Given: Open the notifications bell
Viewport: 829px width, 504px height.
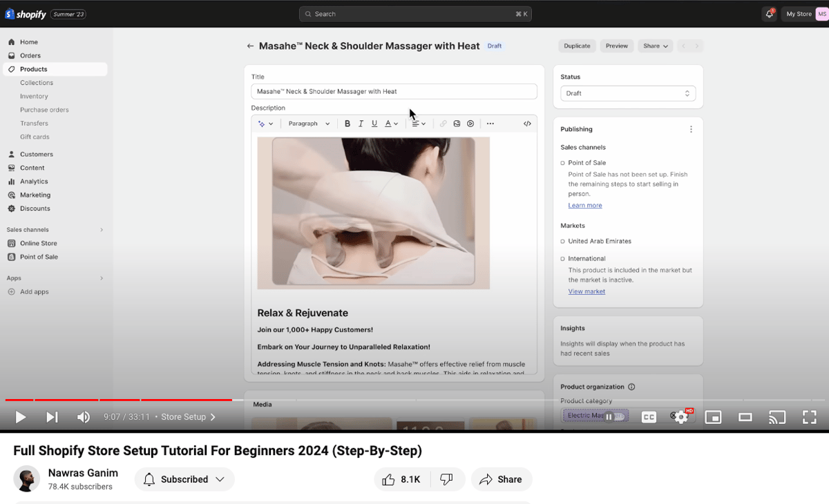Looking at the screenshot, I should pyautogui.click(x=770, y=14).
